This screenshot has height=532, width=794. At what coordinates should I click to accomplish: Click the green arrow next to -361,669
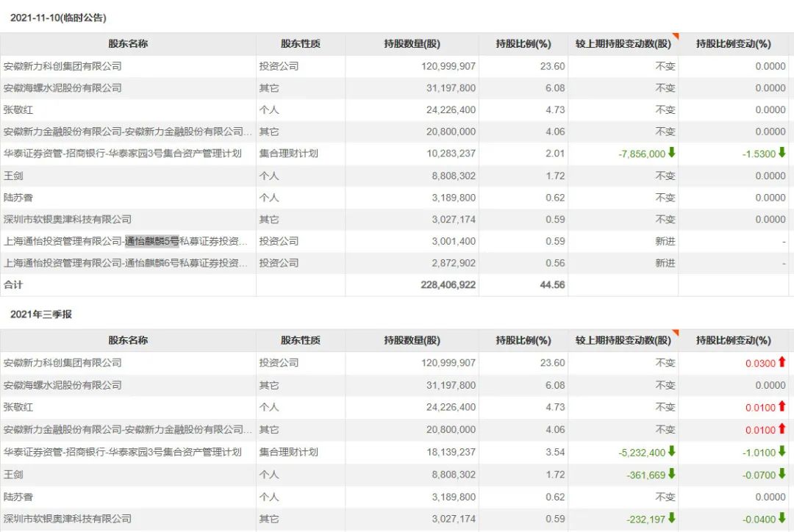pos(671,474)
